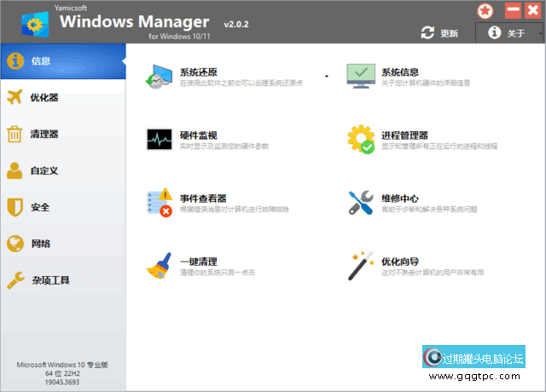
Task: Click the Repair Center (维修中心) tools icon
Action: (x=361, y=203)
